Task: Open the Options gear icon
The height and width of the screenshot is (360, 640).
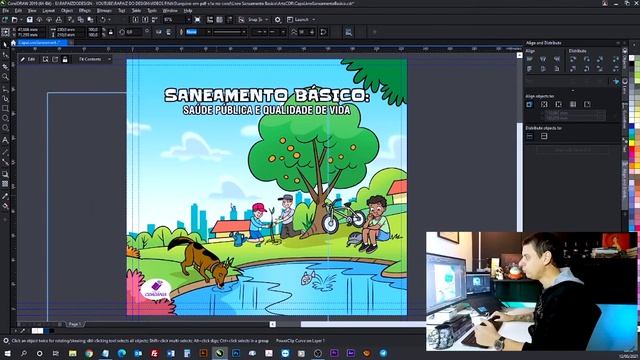Action: coord(278,20)
